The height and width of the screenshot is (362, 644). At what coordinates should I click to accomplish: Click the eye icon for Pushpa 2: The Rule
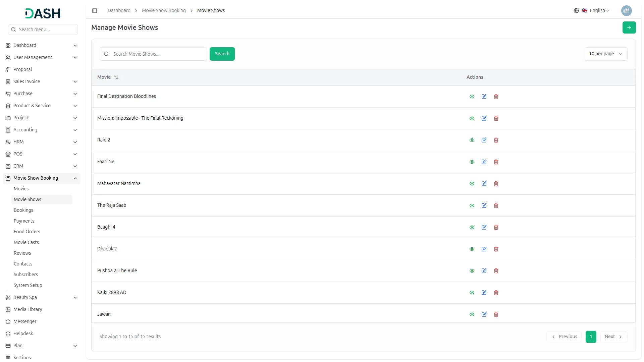pos(472,270)
